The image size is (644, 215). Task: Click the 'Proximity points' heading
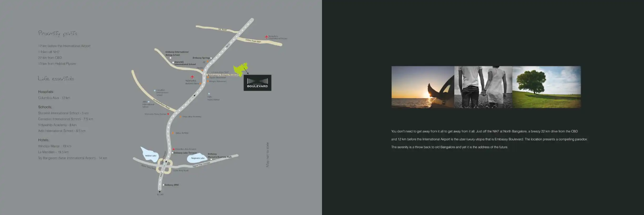point(58,33)
